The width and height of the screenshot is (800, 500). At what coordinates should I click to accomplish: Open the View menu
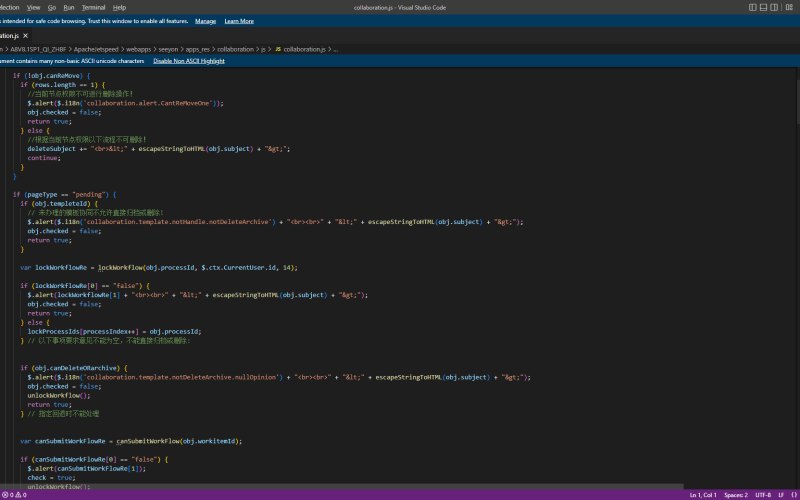pos(33,8)
